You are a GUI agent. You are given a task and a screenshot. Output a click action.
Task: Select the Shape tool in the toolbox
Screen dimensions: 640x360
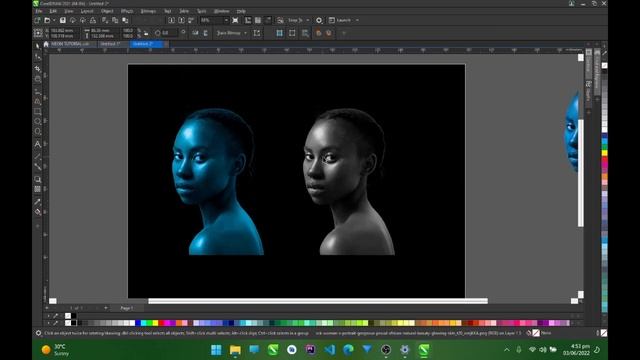38,57
